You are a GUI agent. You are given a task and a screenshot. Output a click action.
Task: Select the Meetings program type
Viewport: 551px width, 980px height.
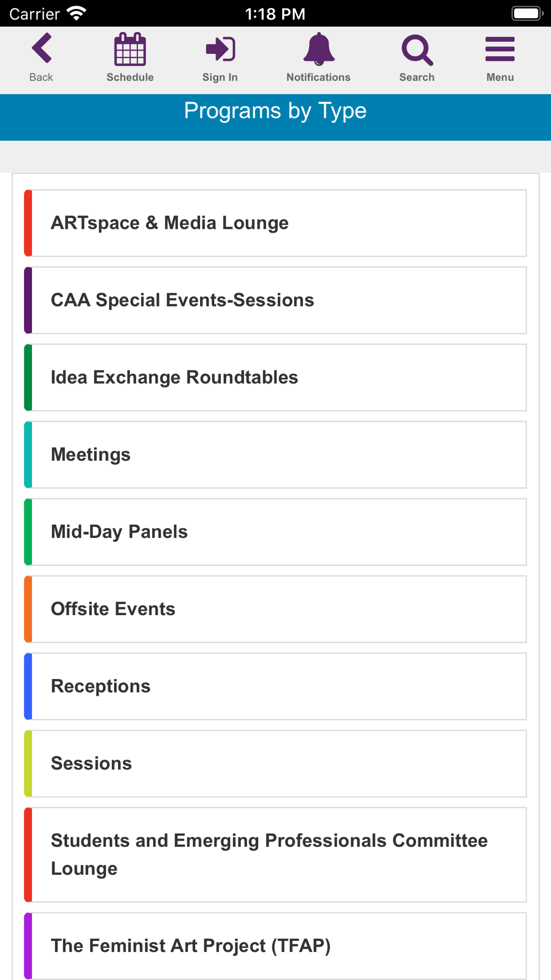tap(275, 455)
